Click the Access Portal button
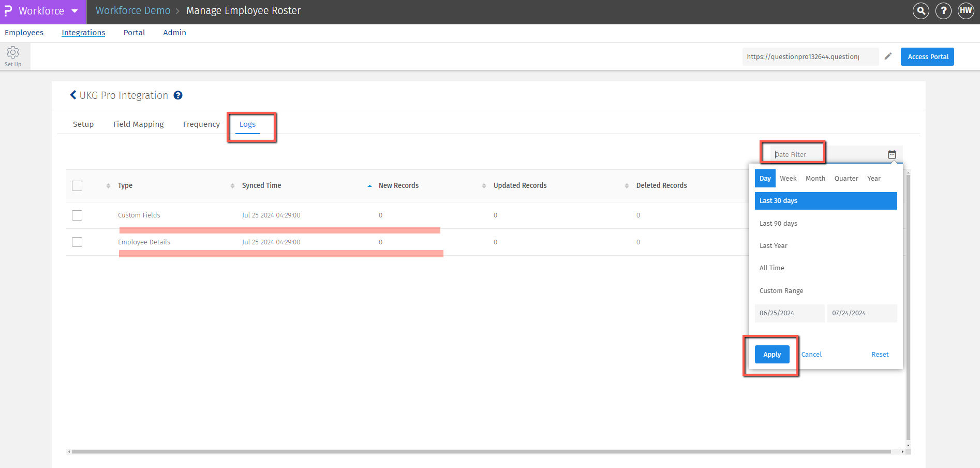Screen dimensions: 980x468 tap(927, 56)
